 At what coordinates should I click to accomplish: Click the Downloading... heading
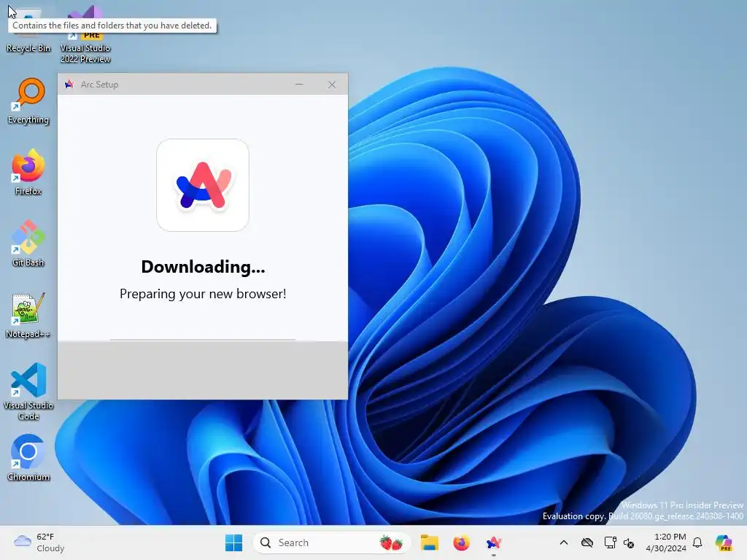203,267
